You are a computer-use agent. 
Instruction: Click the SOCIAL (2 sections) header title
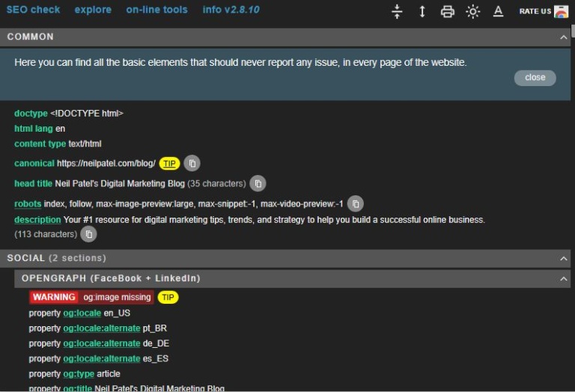point(57,258)
